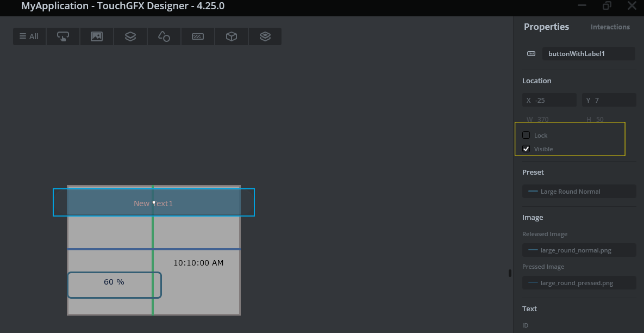The image size is (644, 333).
Task: Select the Buttons widget category icon
Action: click(x=62, y=36)
